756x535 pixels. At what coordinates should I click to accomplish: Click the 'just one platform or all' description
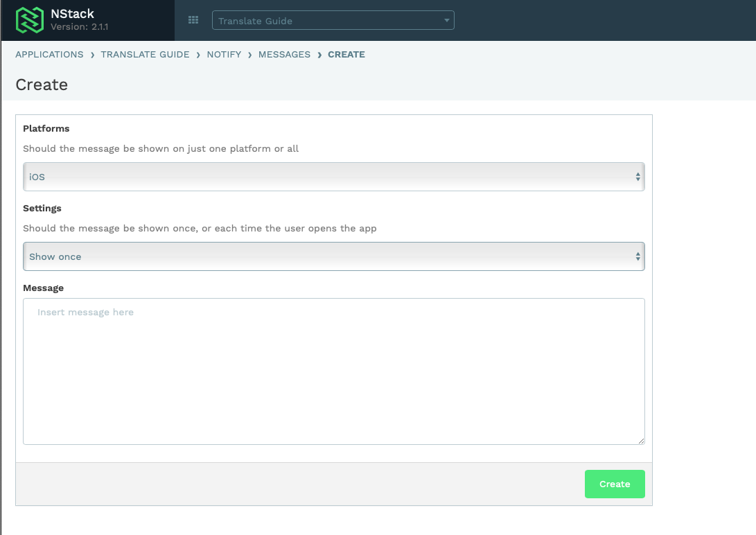(161, 148)
